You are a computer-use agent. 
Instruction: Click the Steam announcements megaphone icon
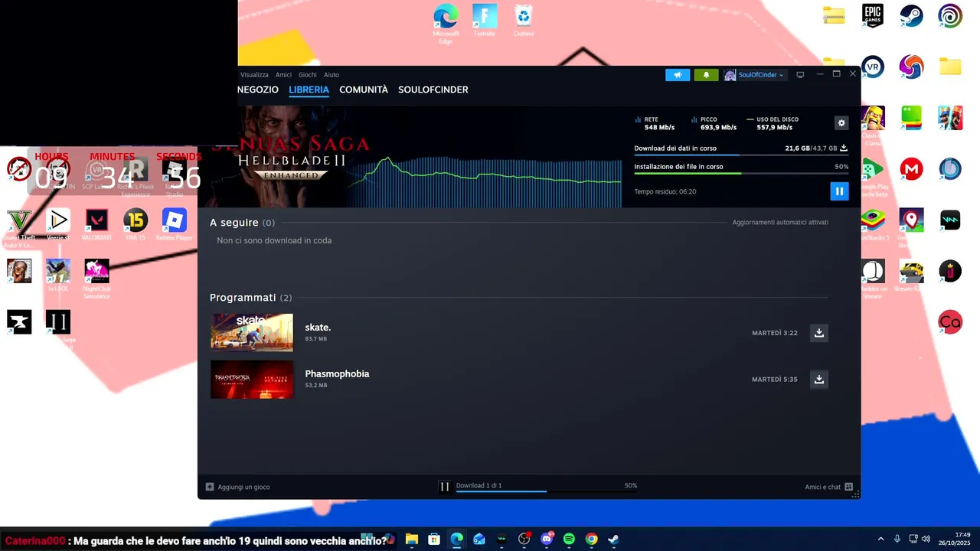pyautogui.click(x=678, y=75)
